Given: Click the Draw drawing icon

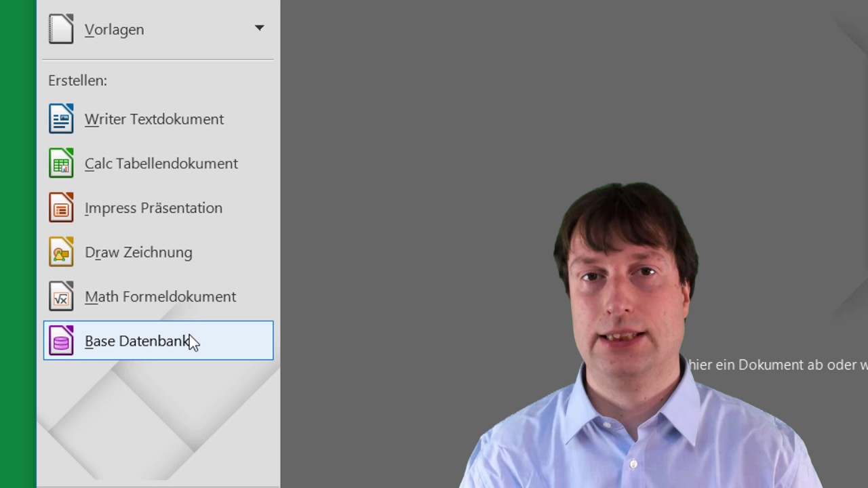Looking at the screenshot, I should point(61,252).
